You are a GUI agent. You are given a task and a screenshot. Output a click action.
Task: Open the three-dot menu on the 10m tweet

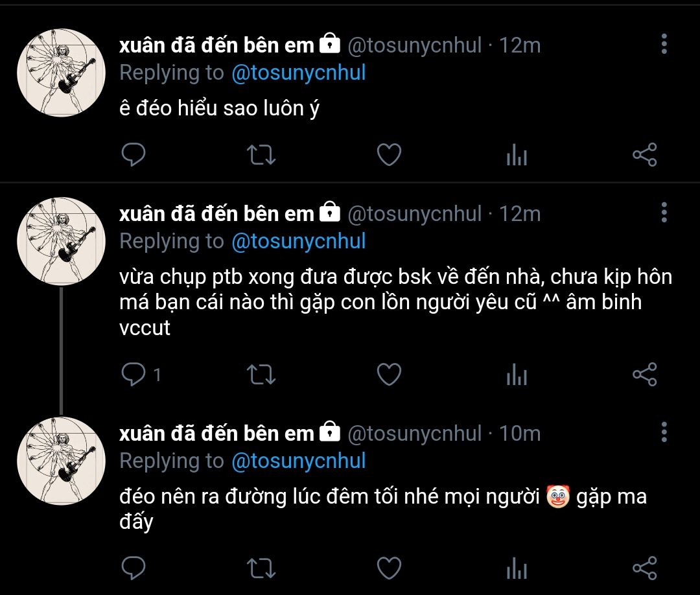coord(664,432)
